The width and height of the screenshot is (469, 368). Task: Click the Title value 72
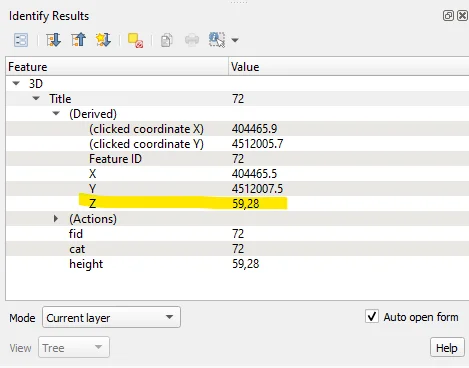pyautogui.click(x=238, y=99)
